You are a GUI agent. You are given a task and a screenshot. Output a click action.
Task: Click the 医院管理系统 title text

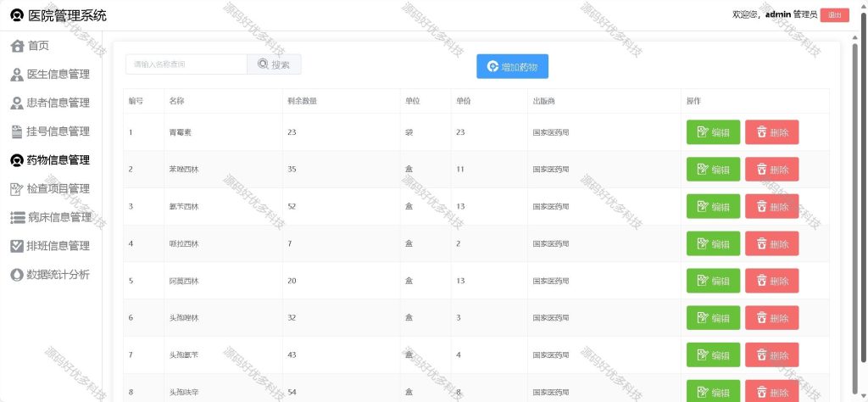tap(67, 15)
